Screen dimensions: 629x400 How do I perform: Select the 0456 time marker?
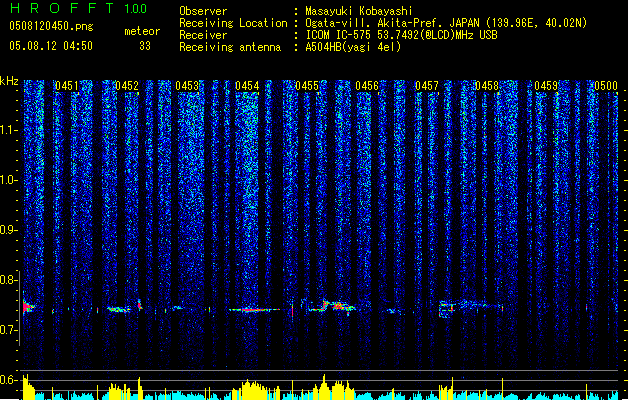pyautogui.click(x=367, y=86)
